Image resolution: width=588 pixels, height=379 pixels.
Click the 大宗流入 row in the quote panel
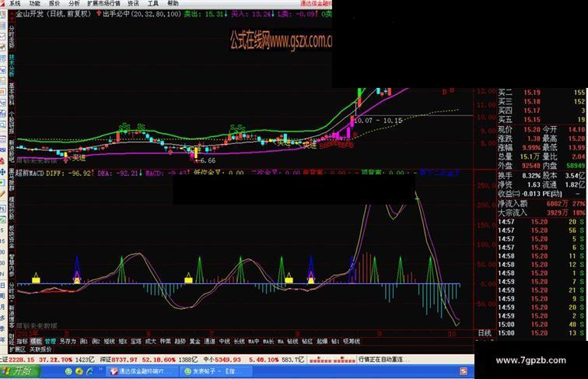pos(541,212)
